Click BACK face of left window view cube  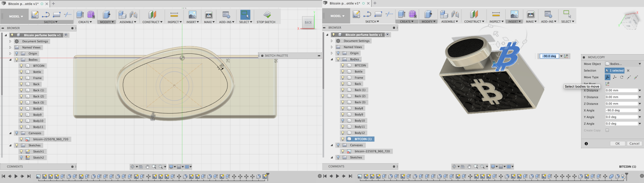308,22
